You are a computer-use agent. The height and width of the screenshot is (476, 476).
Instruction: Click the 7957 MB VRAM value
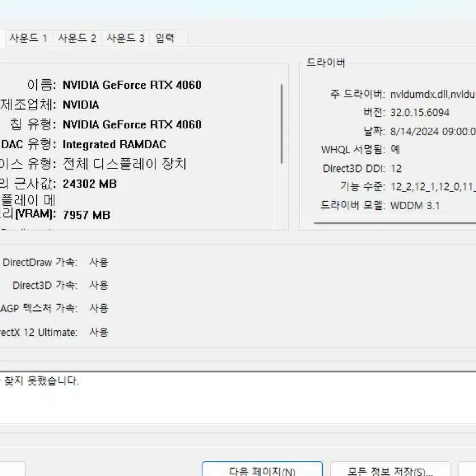pos(86,215)
